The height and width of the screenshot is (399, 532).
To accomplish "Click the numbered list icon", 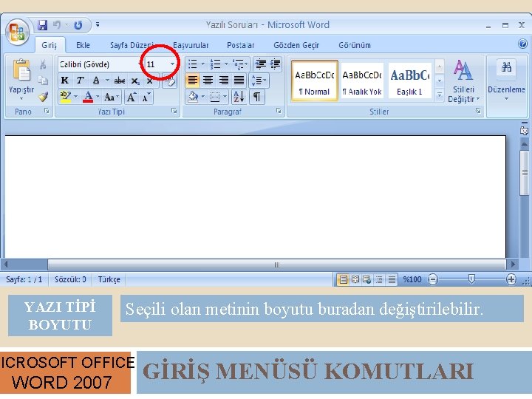I will tap(216, 64).
